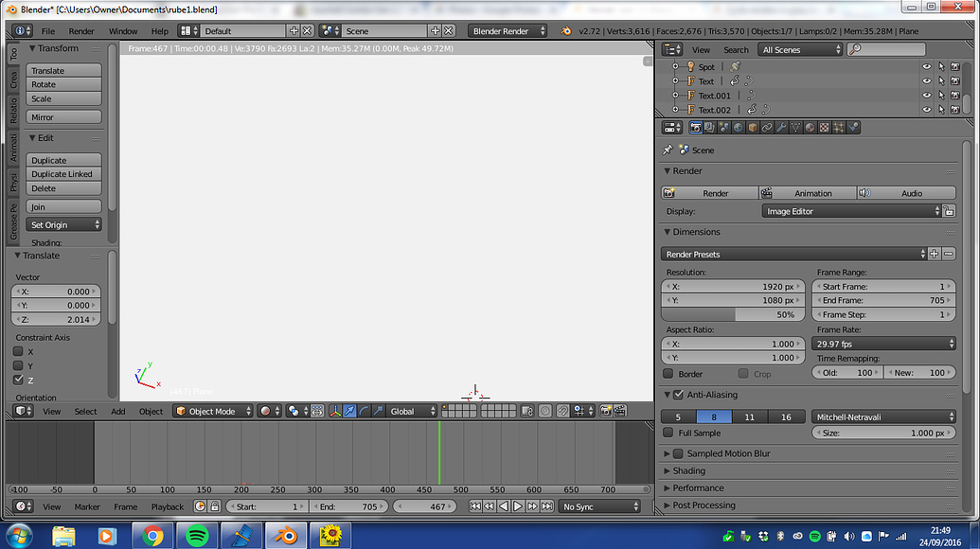
Task: Enable the Full Sample checkbox
Action: (x=668, y=433)
